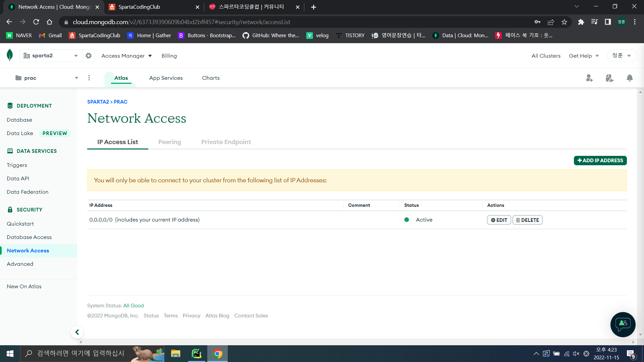644x362 pixels.
Task: Open the Access Manager dropdown
Action: coord(126,56)
